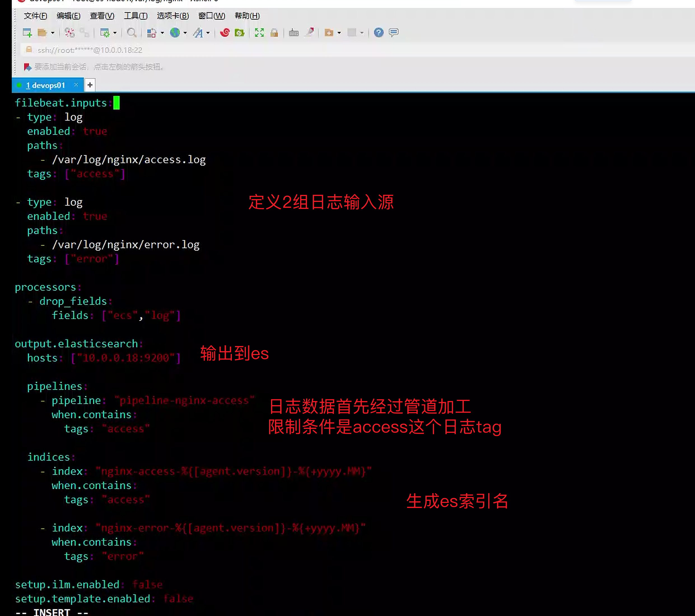Expand the window layout dropdown arrow
Screen dimensions: 695x616
[x=362, y=33]
